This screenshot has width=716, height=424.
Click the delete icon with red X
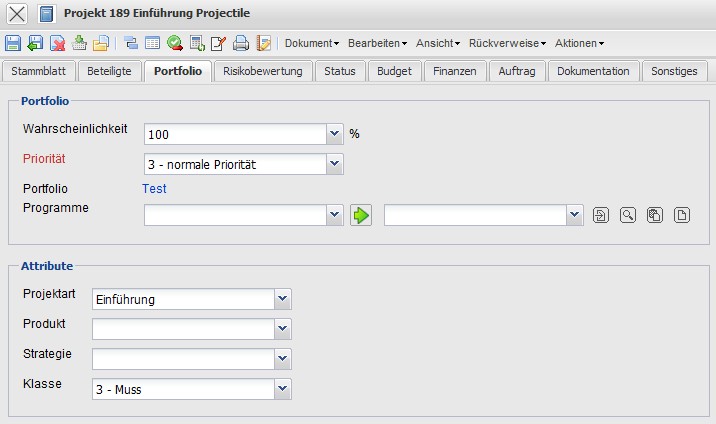point(57,43)
